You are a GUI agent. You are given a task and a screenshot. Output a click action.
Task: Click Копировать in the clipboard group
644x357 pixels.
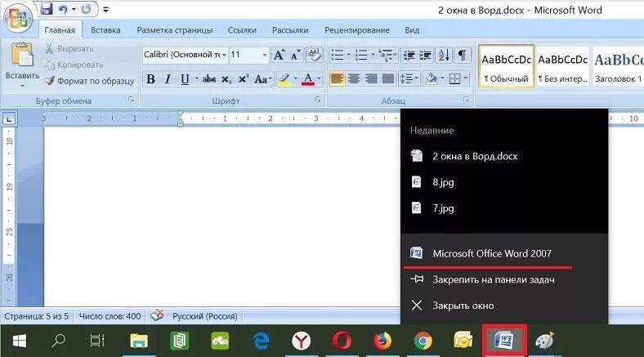point(74,65)
